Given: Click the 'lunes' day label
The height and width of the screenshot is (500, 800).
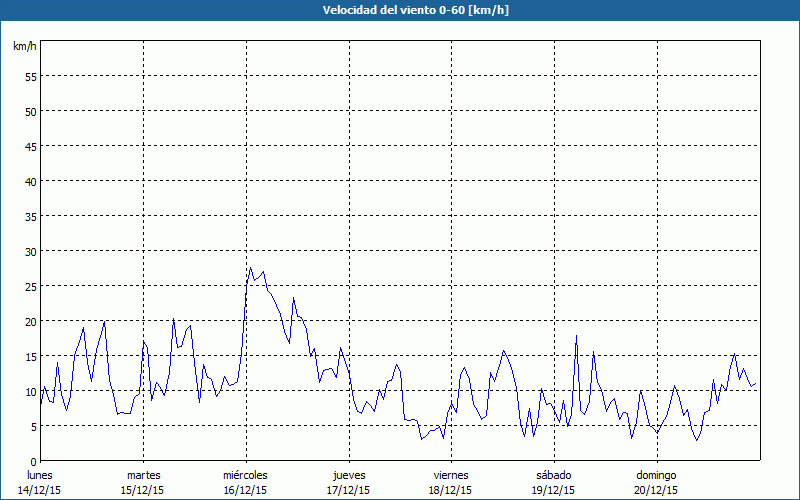Looking at the screenshot, I should click(x=40, y=475).
